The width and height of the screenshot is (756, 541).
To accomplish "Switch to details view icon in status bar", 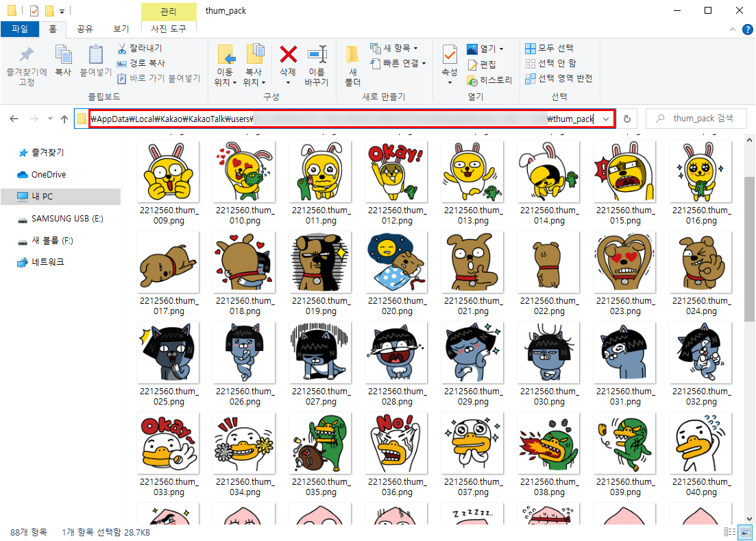I will [730, 532].
